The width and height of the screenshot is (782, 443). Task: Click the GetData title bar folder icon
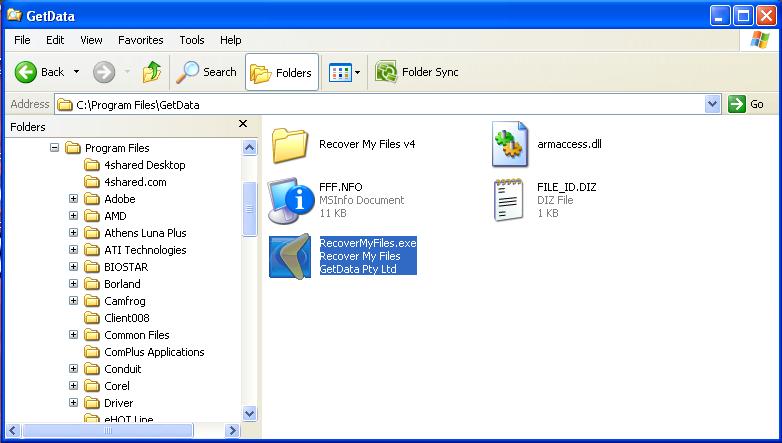tap(14, 15)
